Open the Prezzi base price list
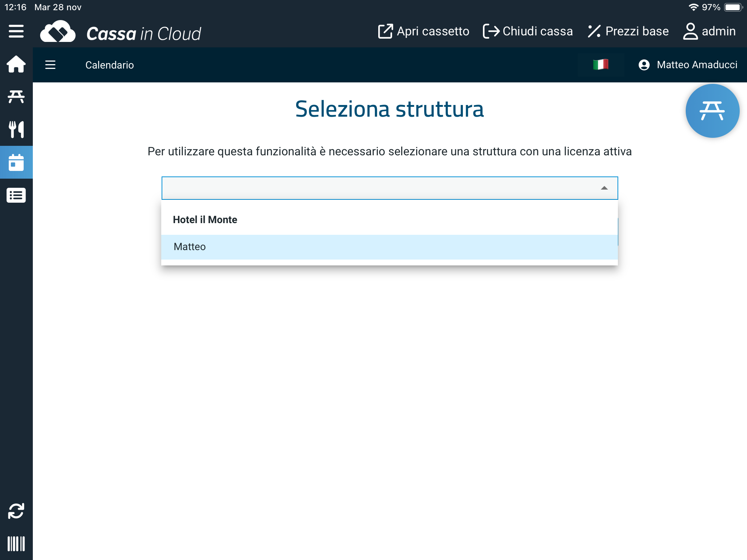Image resolution: width=747 pixels, height=560 pixels. 628,31
